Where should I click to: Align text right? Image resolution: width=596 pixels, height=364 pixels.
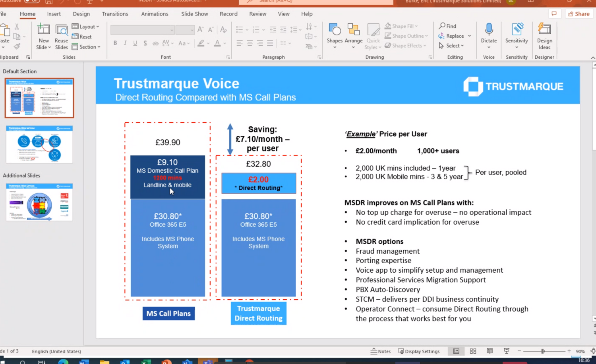260,43
